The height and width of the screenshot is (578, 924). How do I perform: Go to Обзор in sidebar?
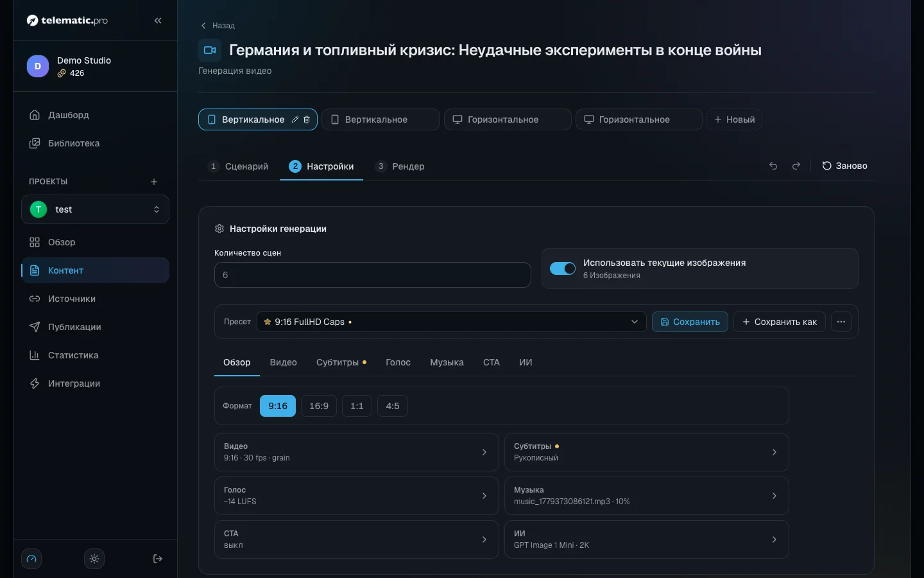95,242
